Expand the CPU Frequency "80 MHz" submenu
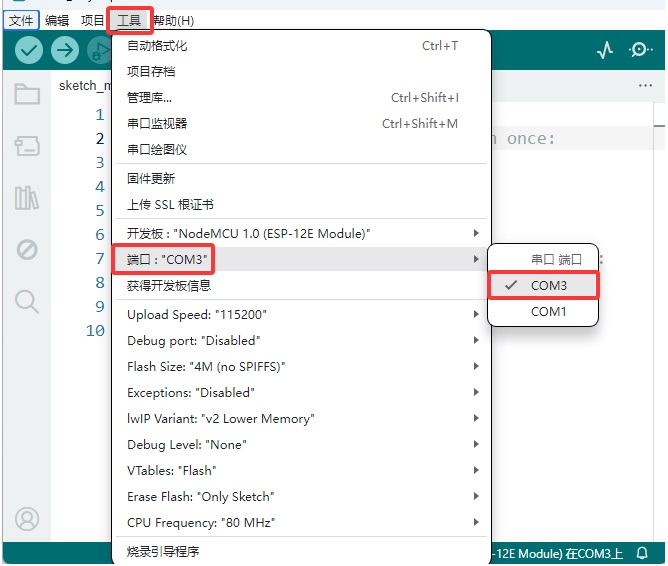 [302, 522]
